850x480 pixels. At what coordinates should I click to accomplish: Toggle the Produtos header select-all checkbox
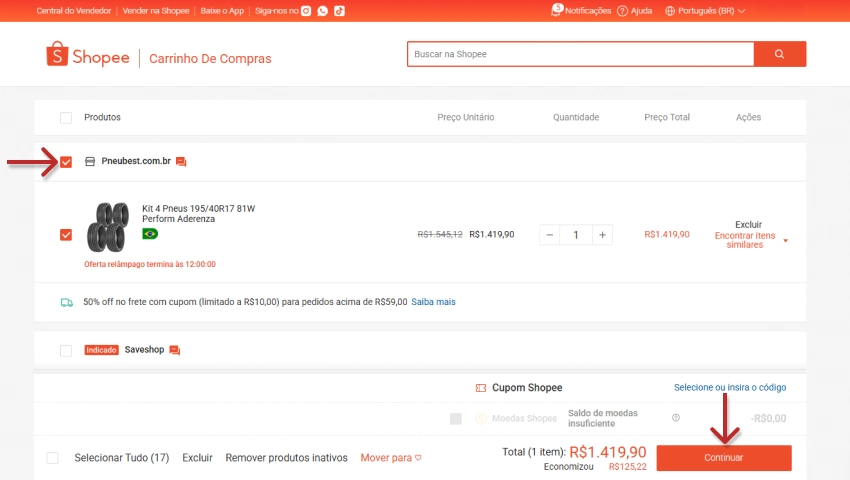pyautogui.click(x=66, y=118)
